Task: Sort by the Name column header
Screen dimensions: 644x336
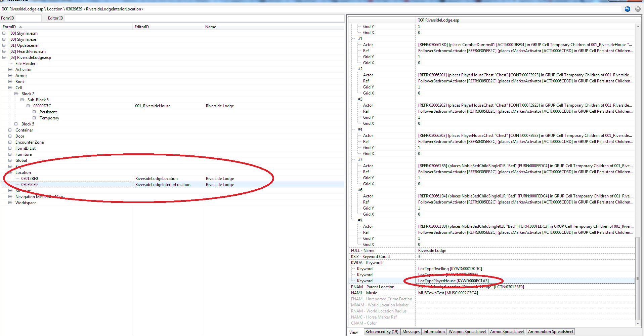Action: click(273, 27)
